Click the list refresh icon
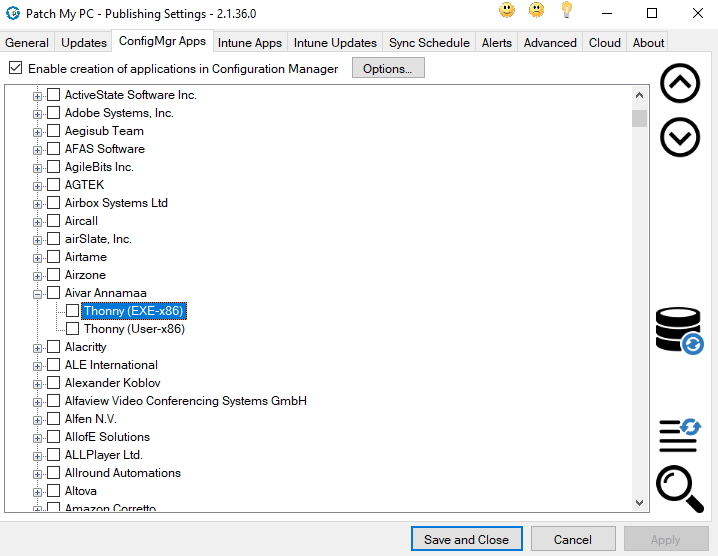 coord(679,435)
